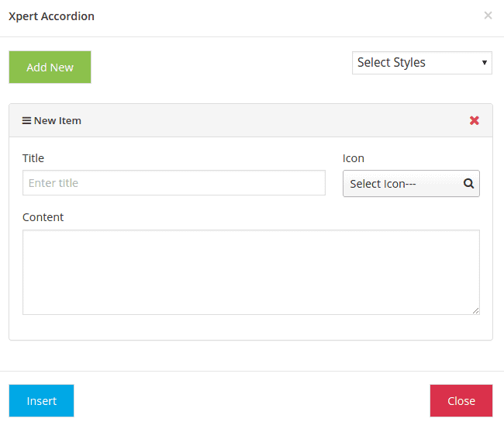This screenshot has height=429, width=504.
Task: Click the hamburger icon beside New Item
Action: pos(26,121)
